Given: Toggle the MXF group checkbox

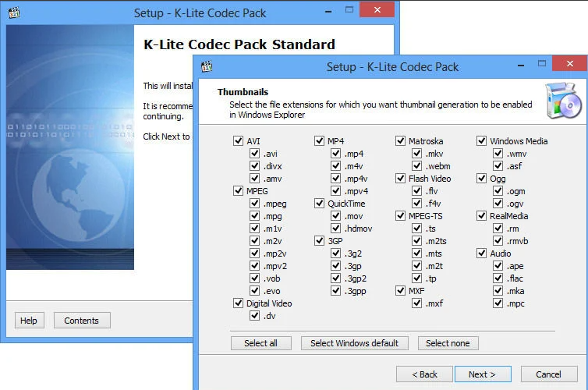Looking at the screenshot, I should [x=401, y=291].
